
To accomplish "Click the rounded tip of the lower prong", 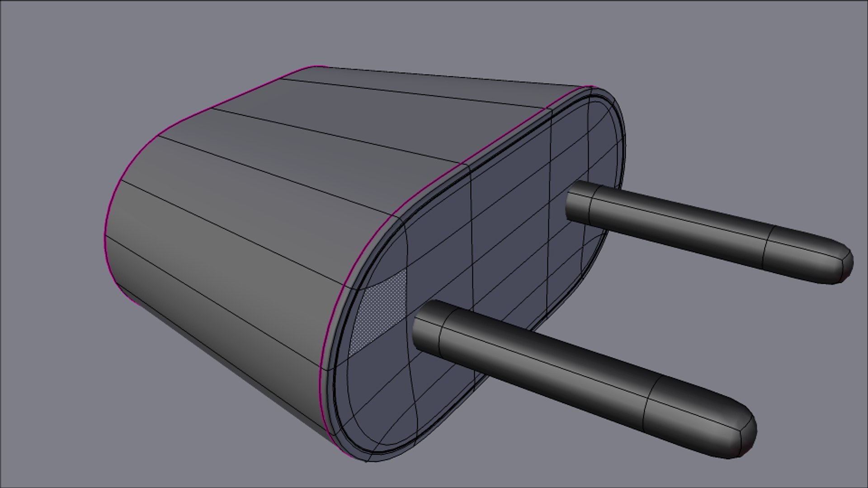I will 701,416.
